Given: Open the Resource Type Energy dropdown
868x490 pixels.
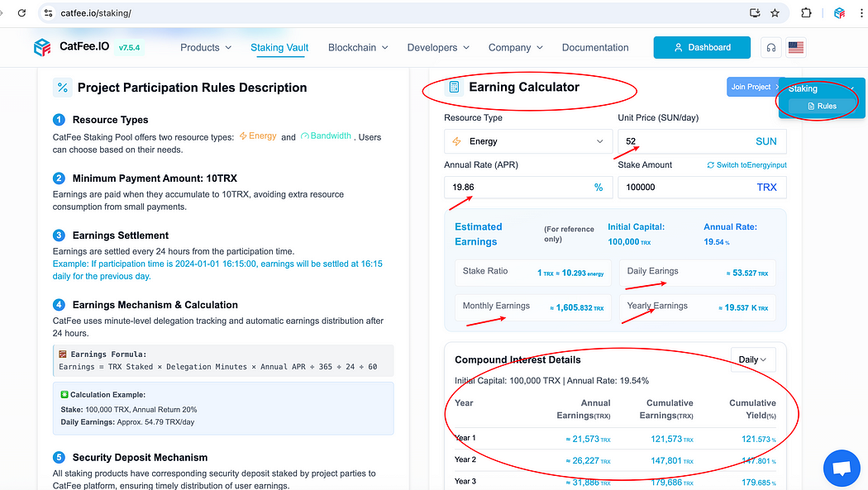Looking at the screenshot, I should coord(528,141).
